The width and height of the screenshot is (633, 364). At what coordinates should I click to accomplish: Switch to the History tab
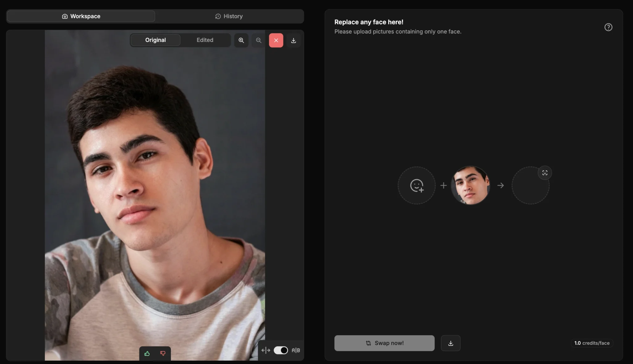229,16
